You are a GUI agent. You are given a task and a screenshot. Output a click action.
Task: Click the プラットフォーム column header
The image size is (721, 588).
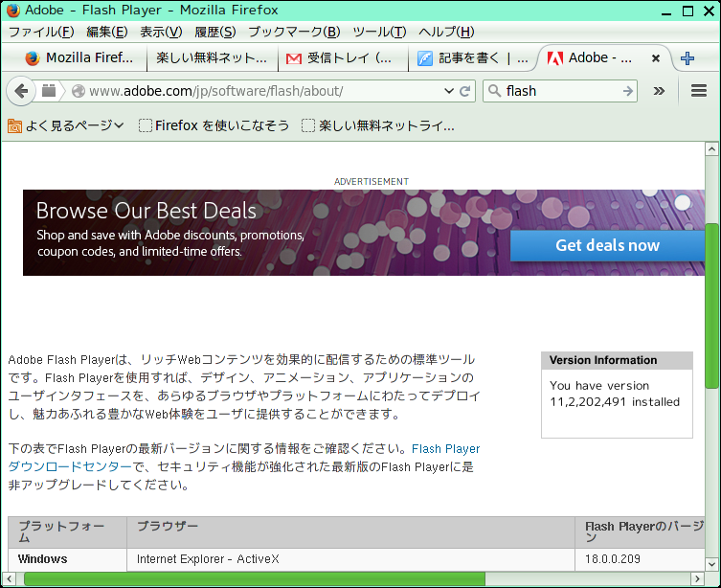point(67,532)
